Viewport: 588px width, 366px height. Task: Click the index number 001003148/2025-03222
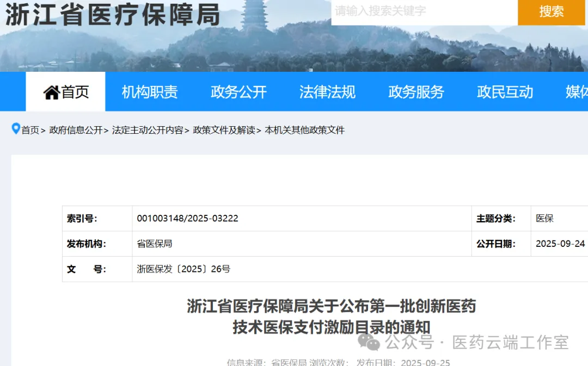tap(187, 219)
